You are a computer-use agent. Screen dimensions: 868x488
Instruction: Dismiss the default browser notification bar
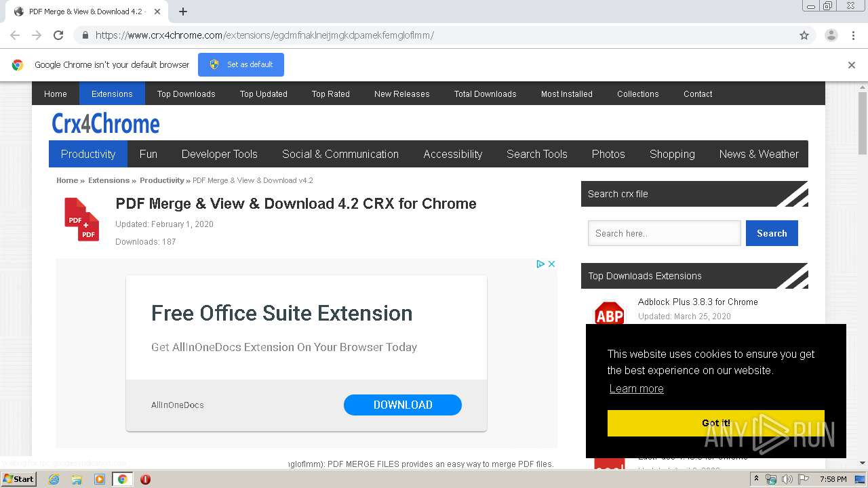852,65
